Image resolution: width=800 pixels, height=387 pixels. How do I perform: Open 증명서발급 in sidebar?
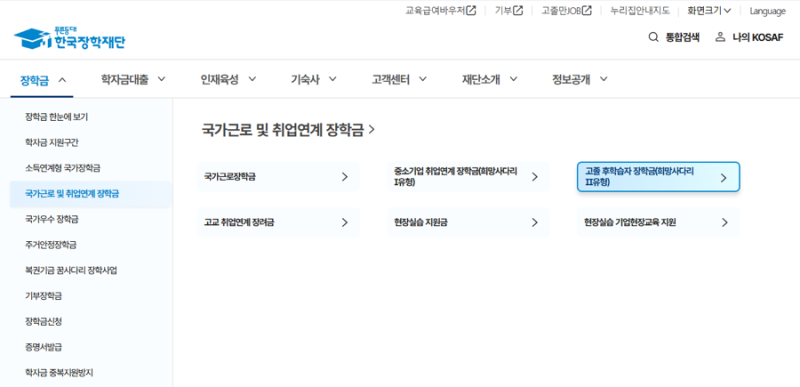click(x=43, y=347)
